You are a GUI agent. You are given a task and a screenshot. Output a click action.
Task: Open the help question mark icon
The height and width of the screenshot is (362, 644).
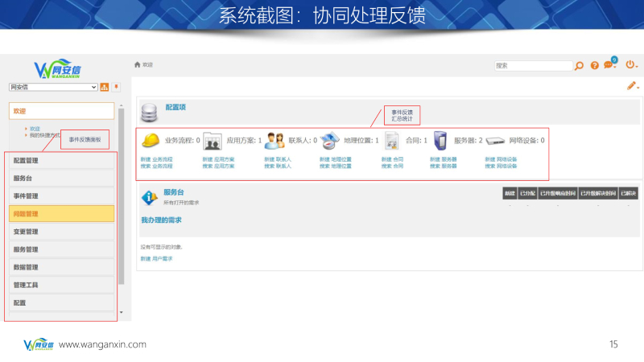[x=595, y=66]
